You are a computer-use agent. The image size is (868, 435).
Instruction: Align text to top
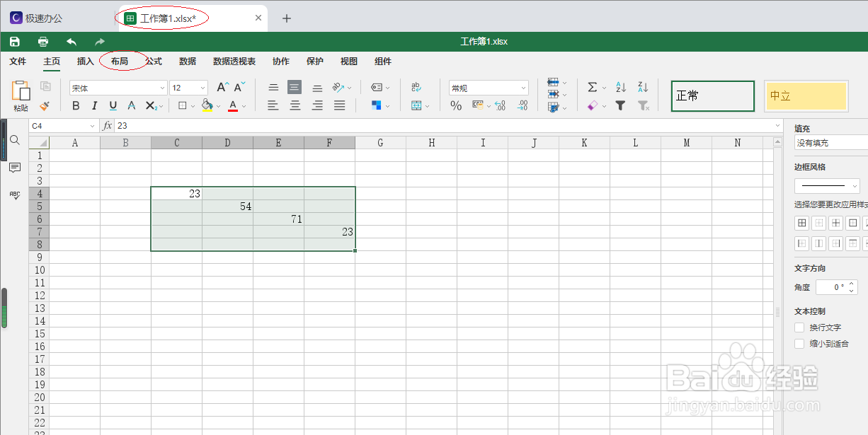(x=273, y=88)
